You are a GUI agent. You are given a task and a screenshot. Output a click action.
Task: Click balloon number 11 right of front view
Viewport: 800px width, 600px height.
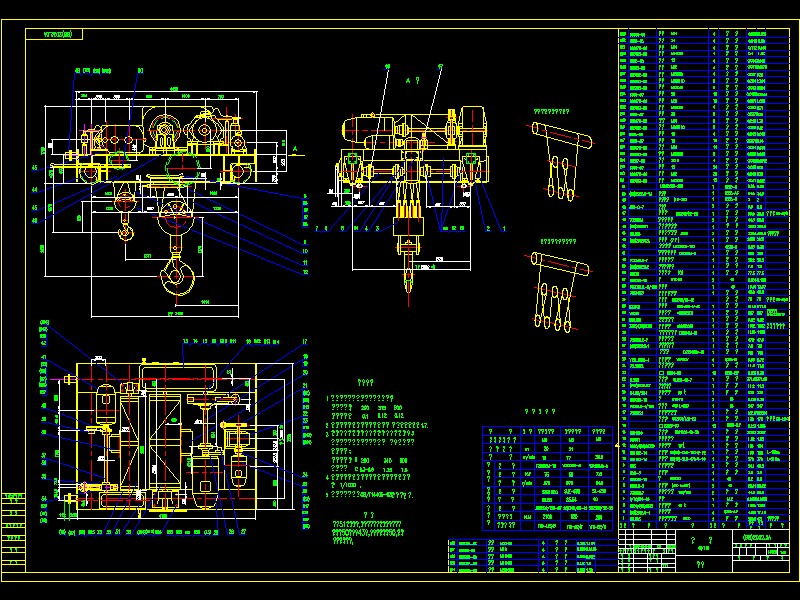(x=305, y=263)
